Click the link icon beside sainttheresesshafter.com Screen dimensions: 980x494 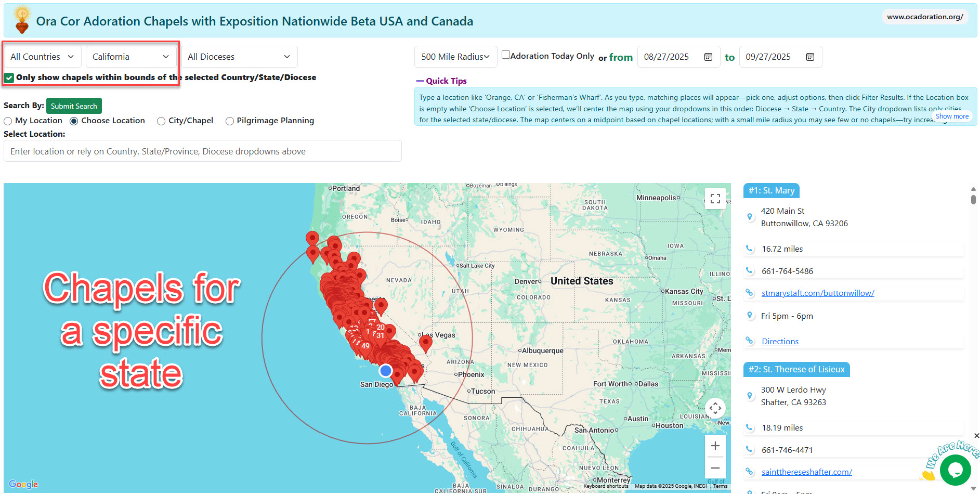point(749,472)
